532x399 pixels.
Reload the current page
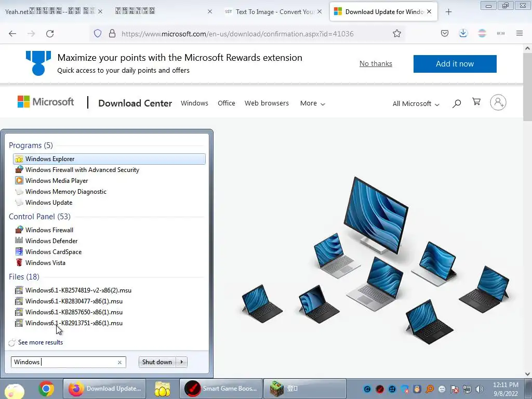[50, 34]
